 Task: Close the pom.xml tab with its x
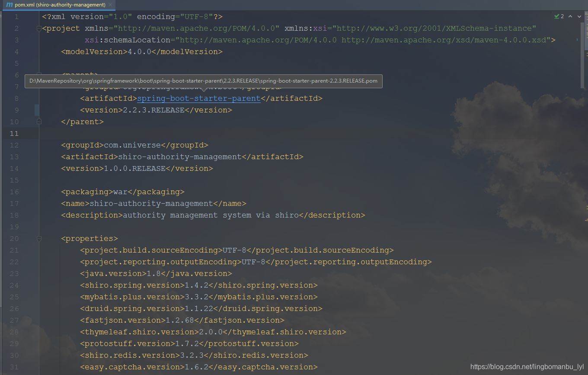110,6
